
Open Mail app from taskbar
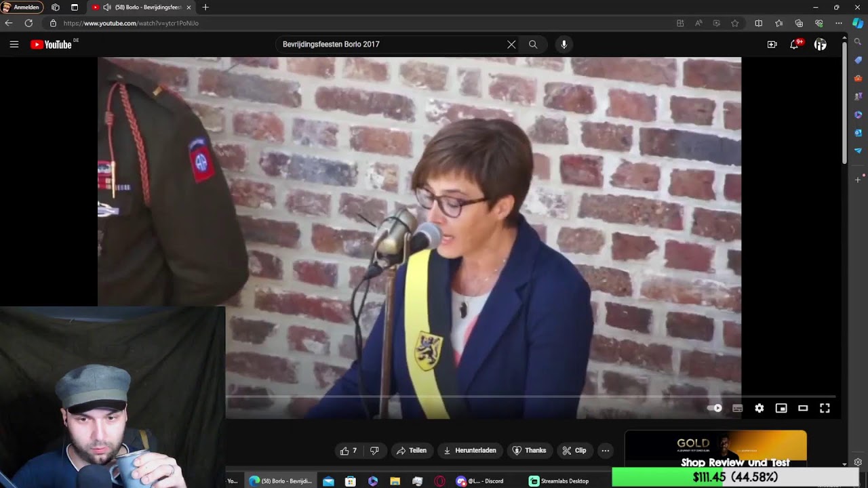(328, 481)
